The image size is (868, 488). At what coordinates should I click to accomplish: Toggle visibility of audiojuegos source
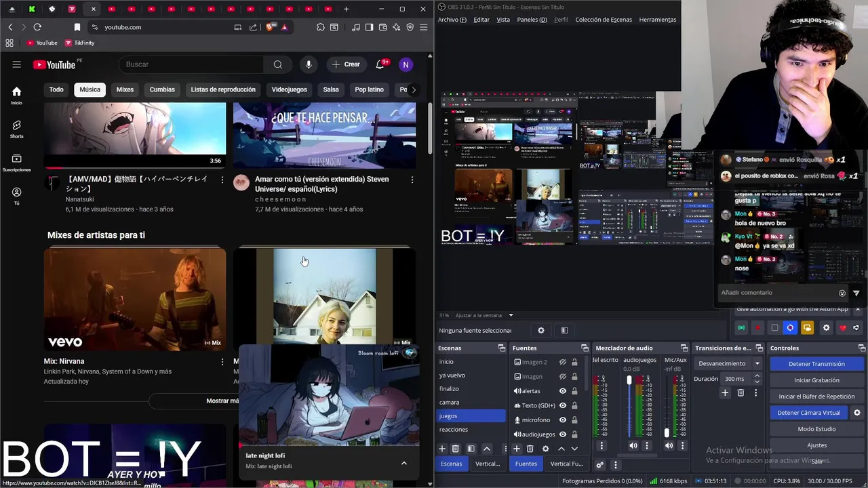562,434
